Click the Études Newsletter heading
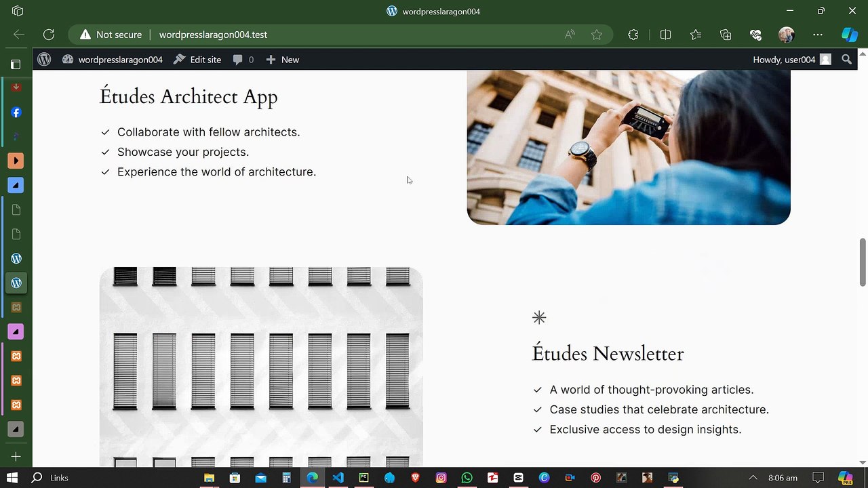The width and height of the screenshot is (868, 488). coord(608,354)
